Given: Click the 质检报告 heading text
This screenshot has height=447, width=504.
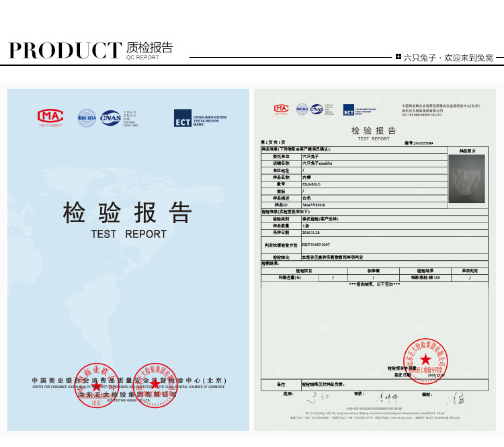Looking at the screenshot, I should (149, 48).
